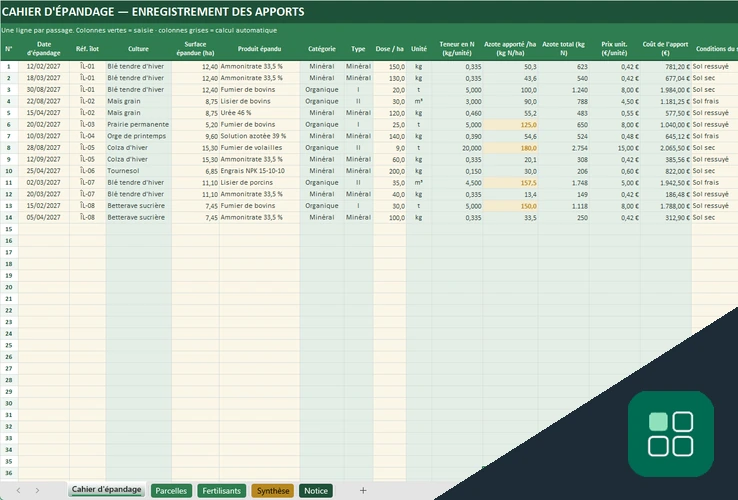This screenshot has height=500, width=738.
Task: Click the Dose / ha column header
Action: tap(390, 48)
